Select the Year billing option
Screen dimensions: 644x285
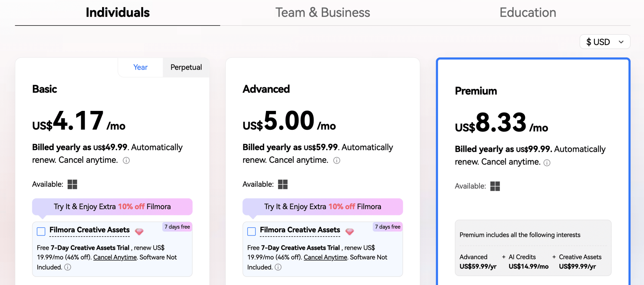(140, 67)
